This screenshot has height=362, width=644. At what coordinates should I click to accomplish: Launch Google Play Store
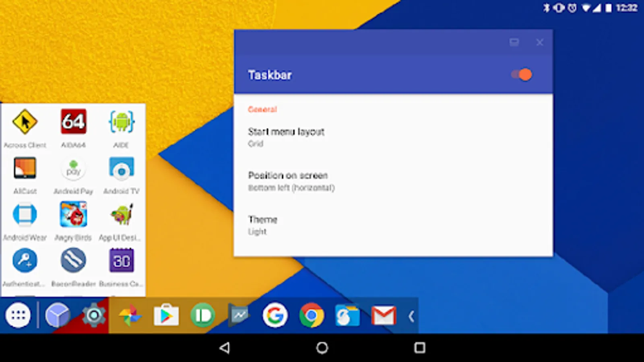click(x=166, y=316)
